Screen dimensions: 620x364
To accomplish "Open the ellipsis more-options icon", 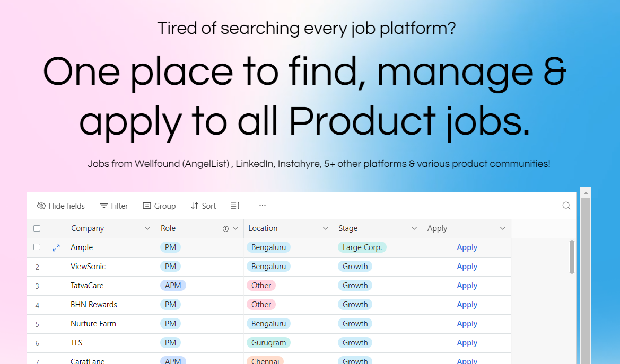I will coord(262,206).
